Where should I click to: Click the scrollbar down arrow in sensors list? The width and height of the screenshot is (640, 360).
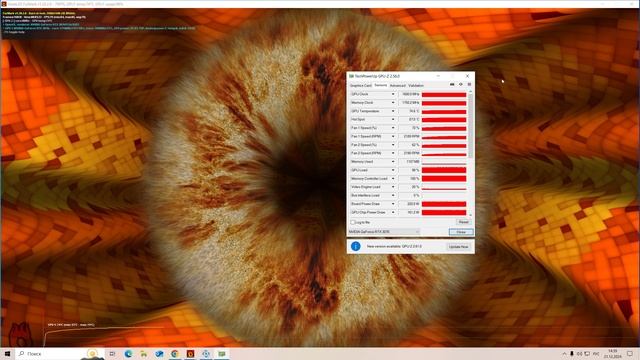470,215
